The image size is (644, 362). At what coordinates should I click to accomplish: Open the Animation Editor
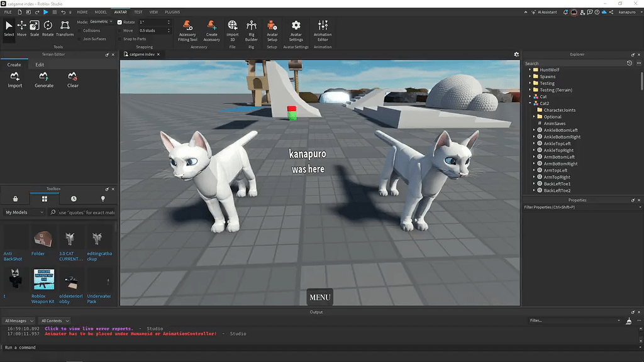click(x=323, y=30)
